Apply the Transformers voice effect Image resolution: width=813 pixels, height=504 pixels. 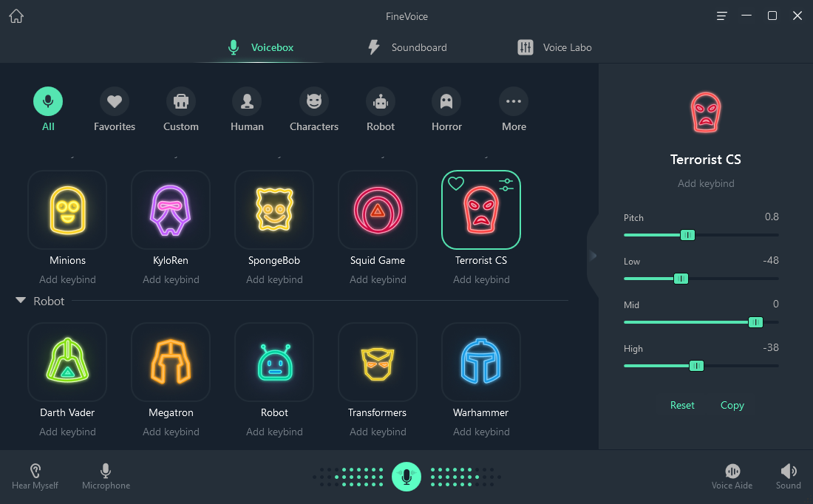pyautogui.click(x=378, y=362)
